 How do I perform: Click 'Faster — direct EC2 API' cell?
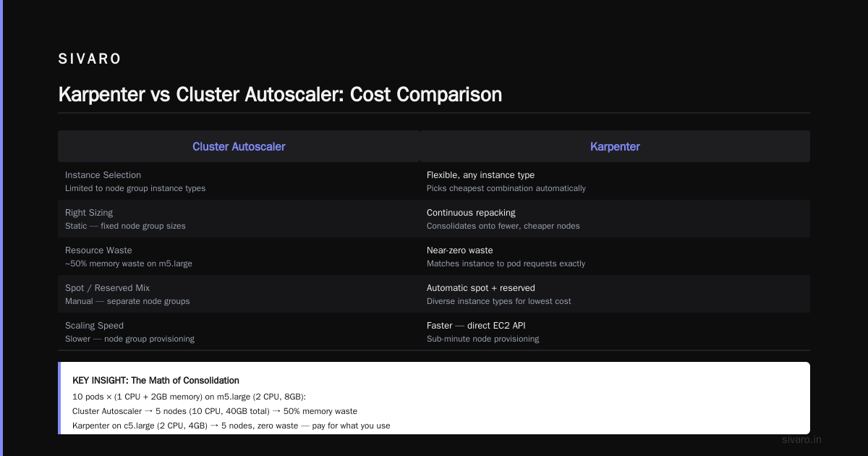coord(476,326)
